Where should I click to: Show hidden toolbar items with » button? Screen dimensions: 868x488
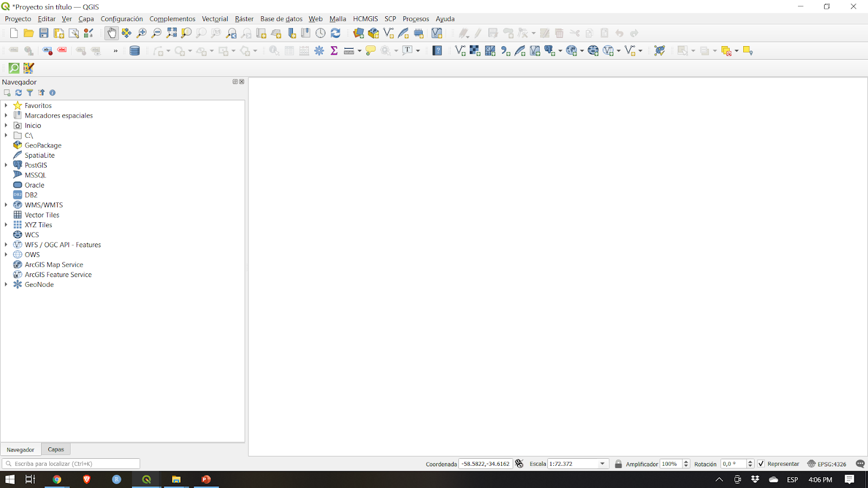point(115,51)
